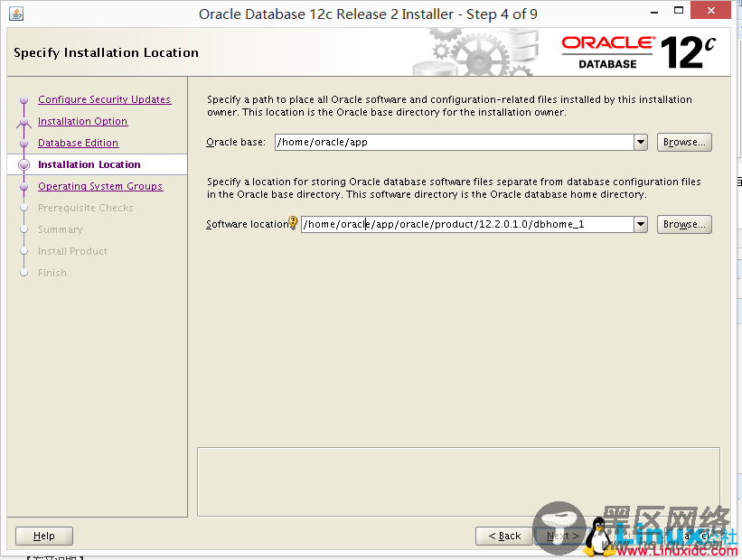Go to Configure Security Updates step
The image size is (742, 560).
105,99
